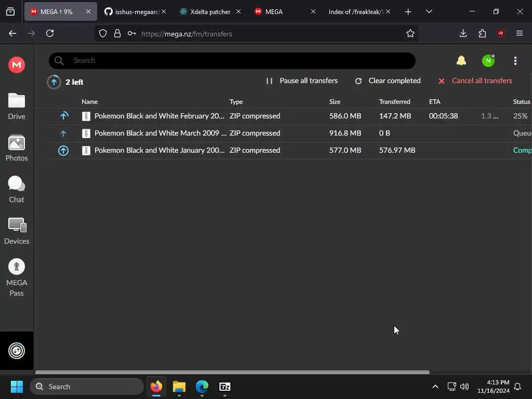Click the 916.8 MB size value
Screen dimensions: 532x399
(x=345, y=133)
